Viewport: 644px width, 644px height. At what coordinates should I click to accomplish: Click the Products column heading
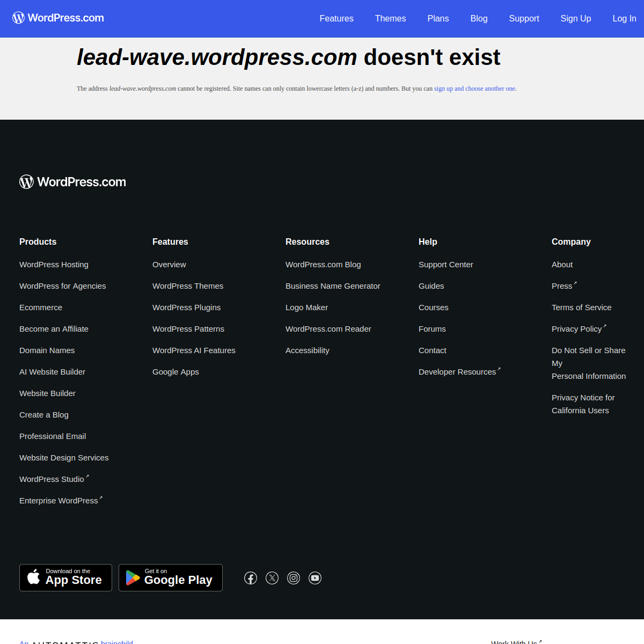coord(38,242)
